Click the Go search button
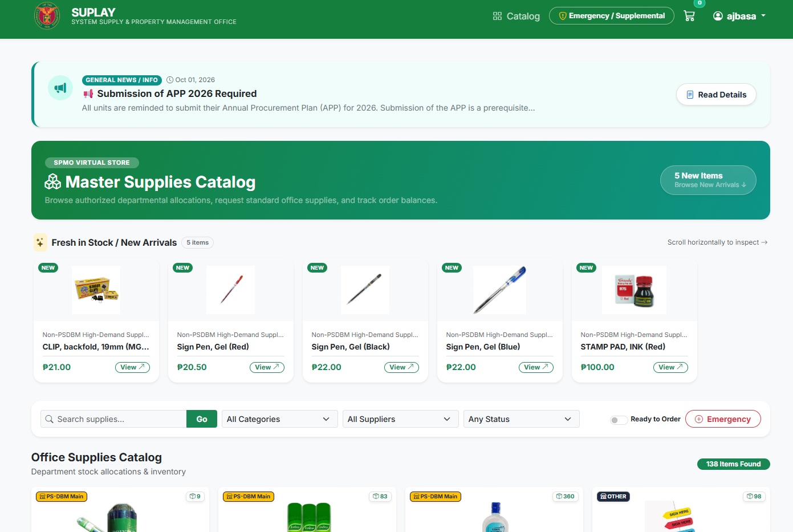The image size is (793, 532). [202, 419]
